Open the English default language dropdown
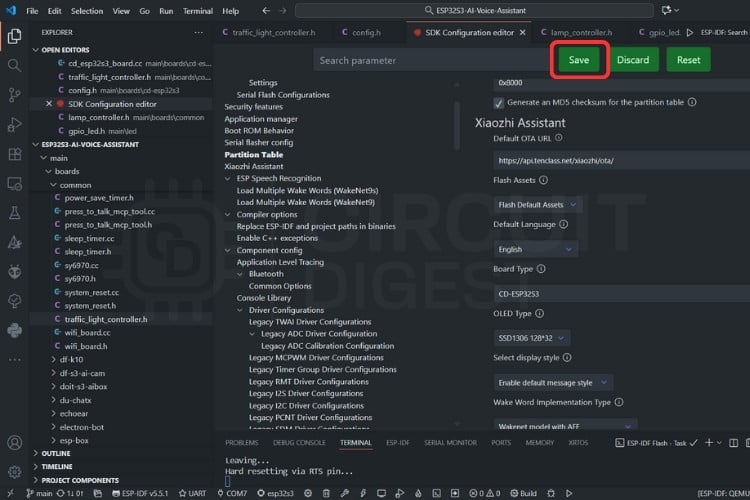This screenshot has width=750, height=500. 535,249
